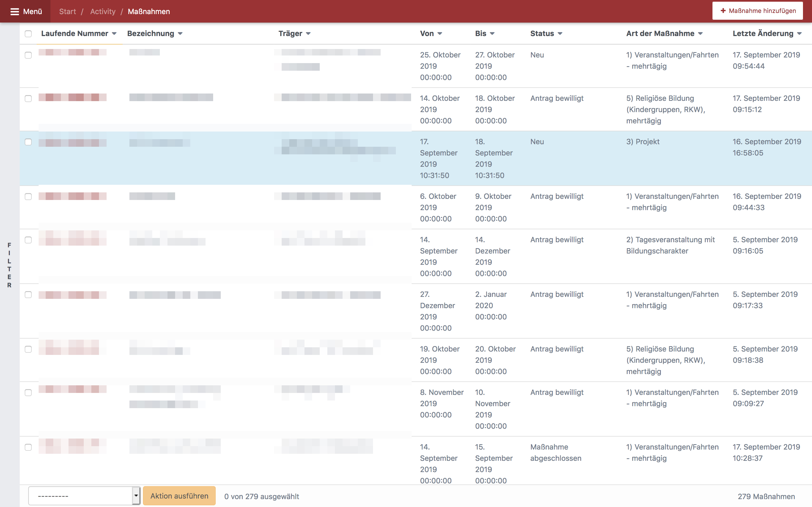Select the row with status Maßnahme abgeschlossen
The height and width of the screenshot is (507, 812).
pyautogui.click(x=28, y=447)
